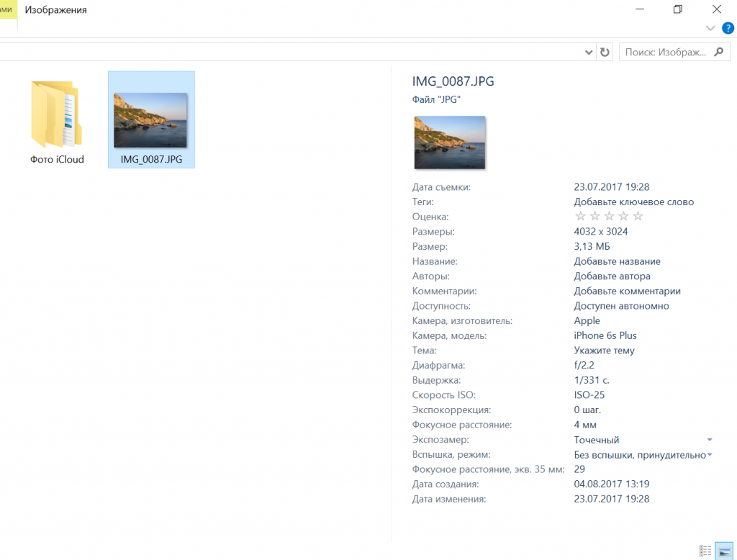Screen dimensions: 737x560
Task: Click Укажите тему subject field
Action: pos(604,351)
